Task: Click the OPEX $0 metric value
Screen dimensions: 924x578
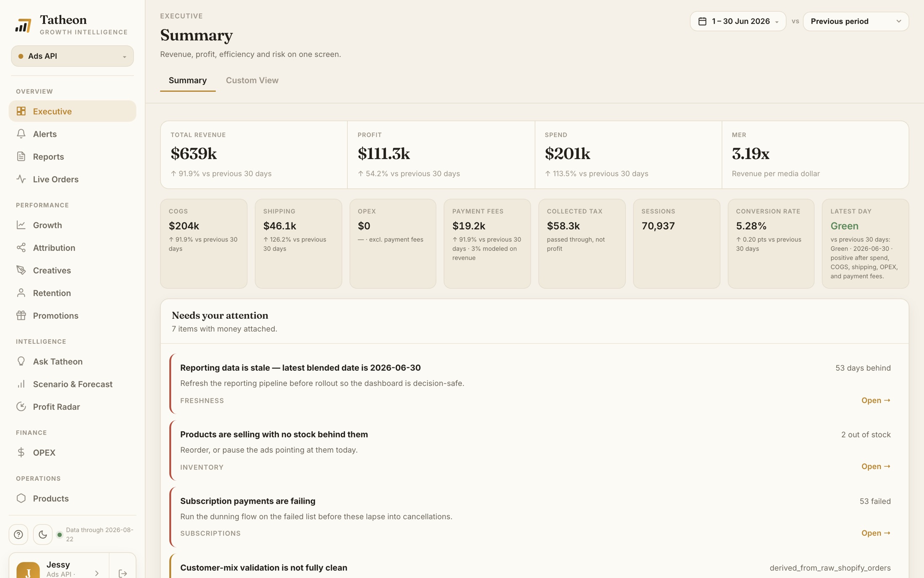Action: pyautogui.click(x=364, y=226)
